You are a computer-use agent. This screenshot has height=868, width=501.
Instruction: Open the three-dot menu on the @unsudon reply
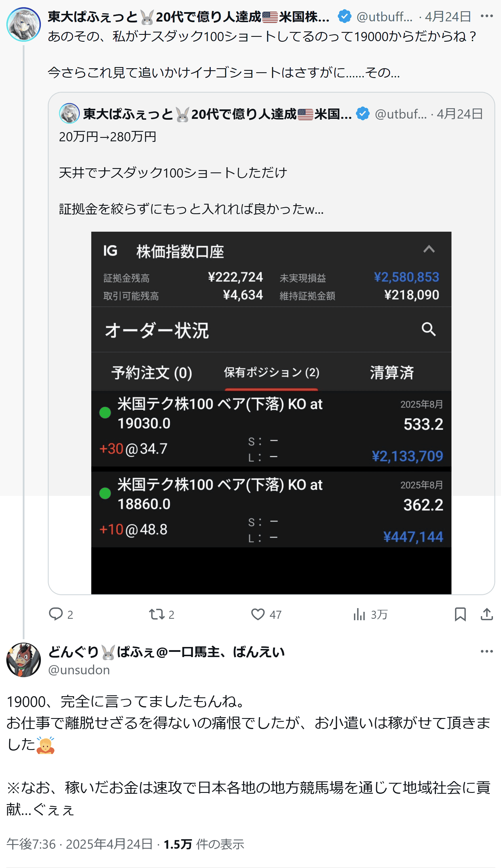coord(487,651)
